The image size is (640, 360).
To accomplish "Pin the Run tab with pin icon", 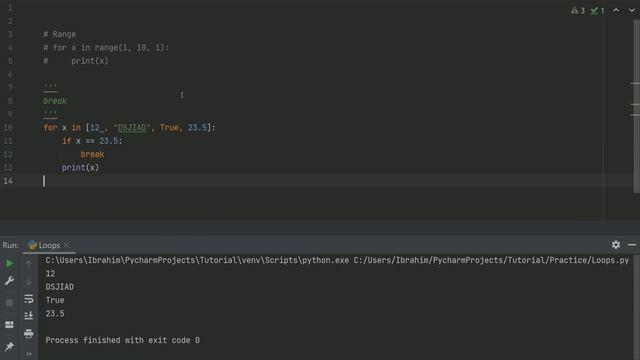I will (9, 347).
